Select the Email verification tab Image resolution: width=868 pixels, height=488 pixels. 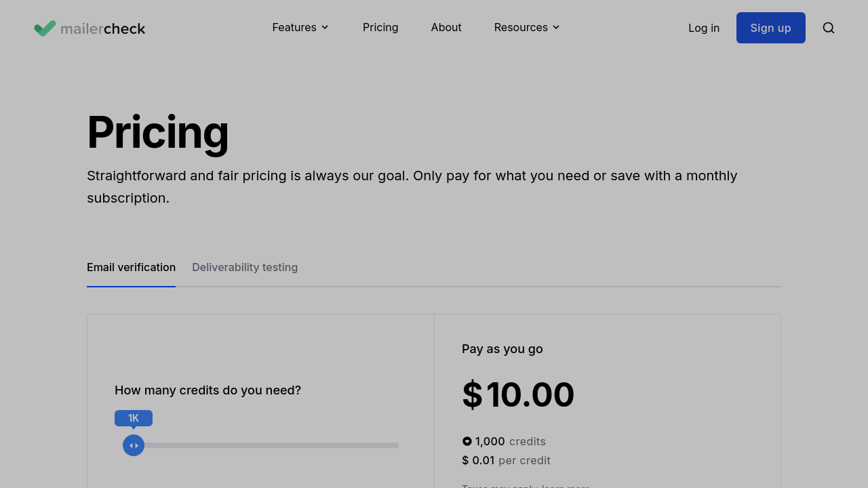pos(131,267)
